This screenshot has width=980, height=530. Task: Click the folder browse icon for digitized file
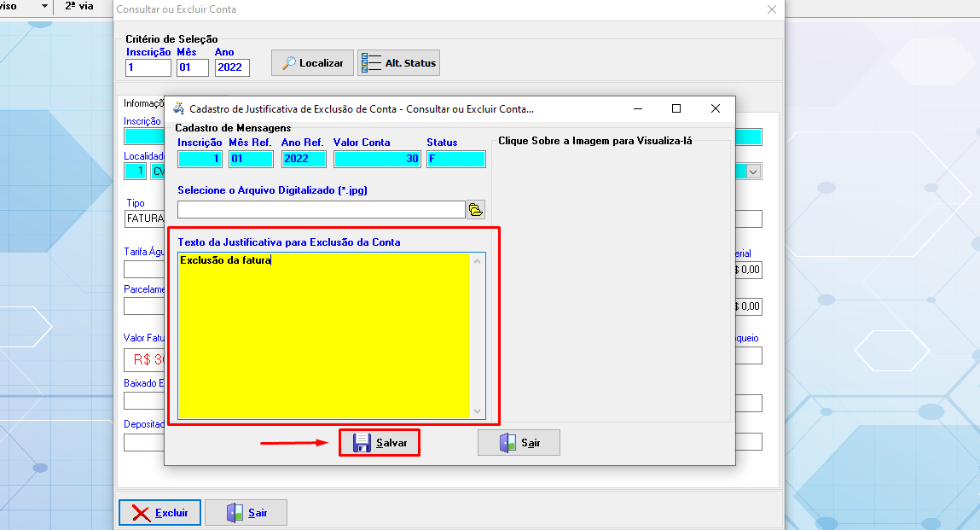[475, 210]
